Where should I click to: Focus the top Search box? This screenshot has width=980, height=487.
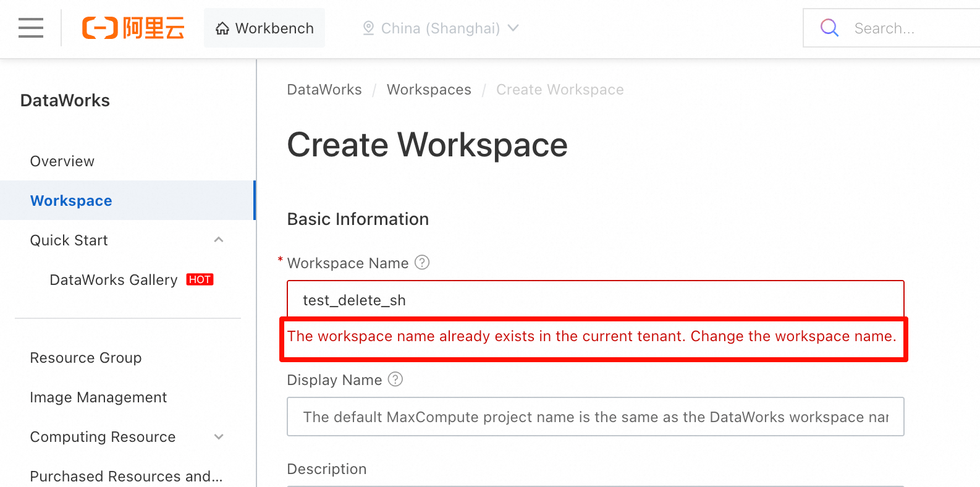coord(892,28)
